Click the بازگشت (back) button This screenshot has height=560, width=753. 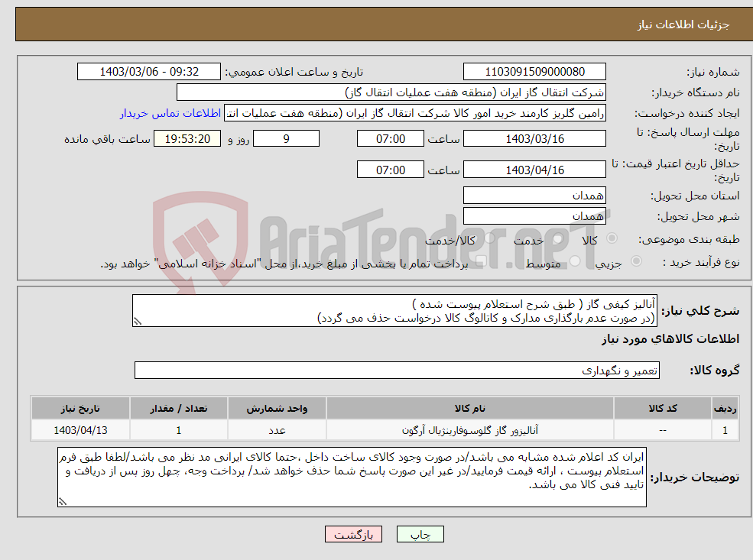(x=353, y=534)
